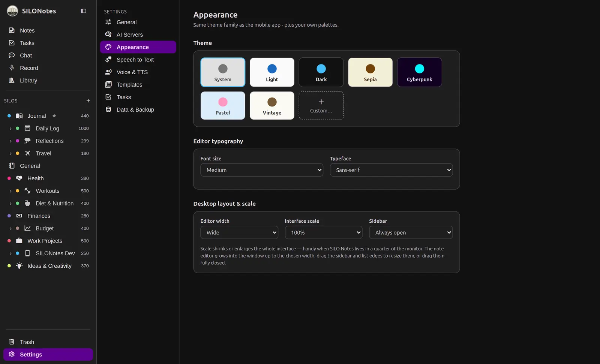
Task: Click the AI Servers brain icon
Action: pyautogui.click(x=108, y=34)
